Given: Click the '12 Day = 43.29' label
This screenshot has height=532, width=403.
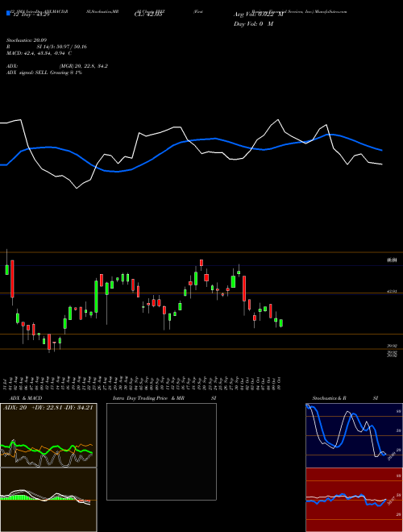Looking at the screenshot, I should coord(31,15).
